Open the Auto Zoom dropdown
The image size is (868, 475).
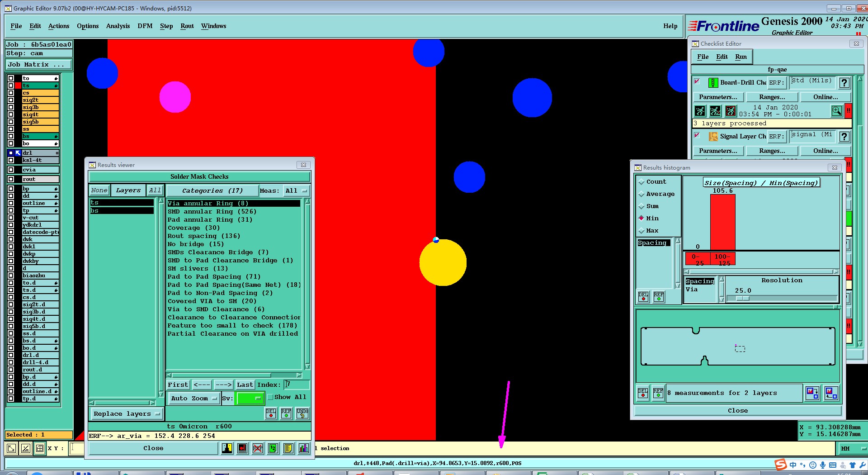tap(193, 399)
